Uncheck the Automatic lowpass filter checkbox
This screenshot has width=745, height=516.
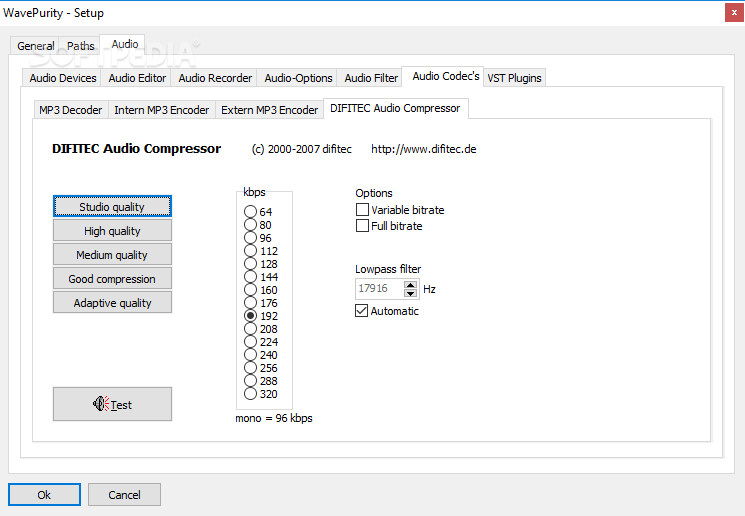click(362, 311)
